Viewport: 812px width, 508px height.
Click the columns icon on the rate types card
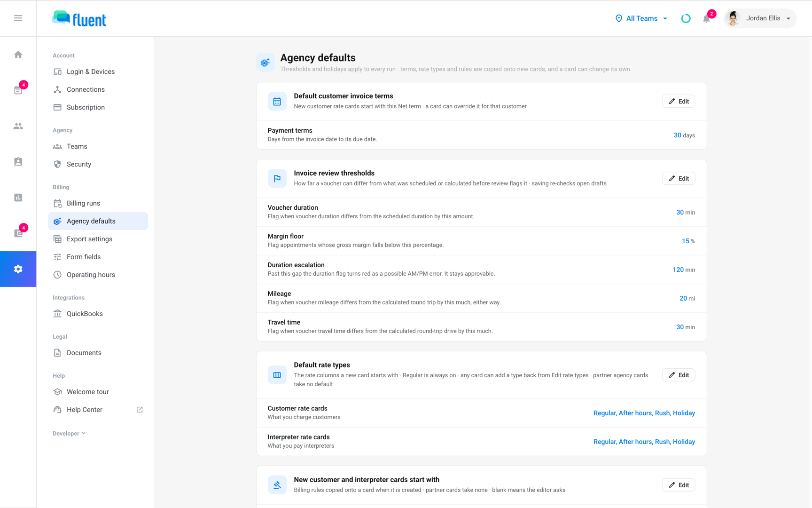coord(277,375)
